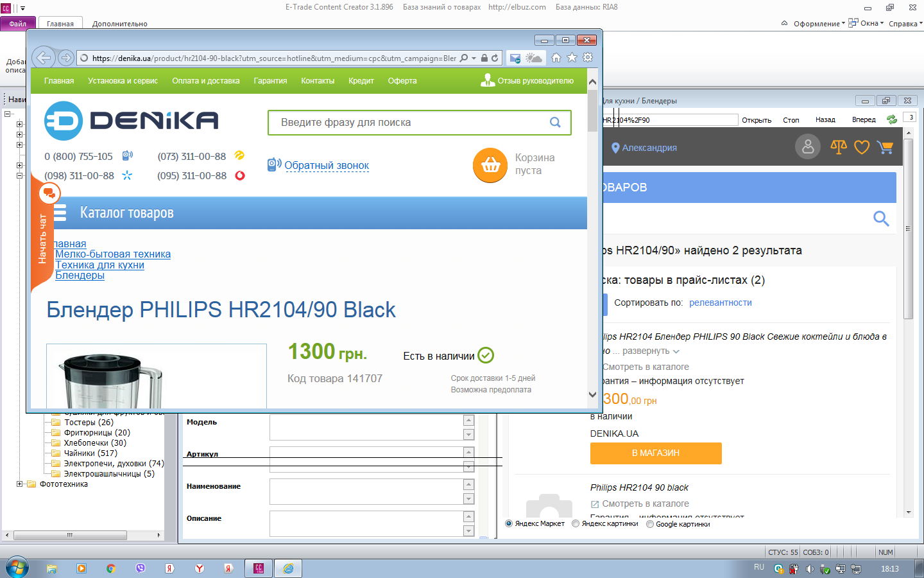Open the catalog hamburger menu icon

(60, 213)
